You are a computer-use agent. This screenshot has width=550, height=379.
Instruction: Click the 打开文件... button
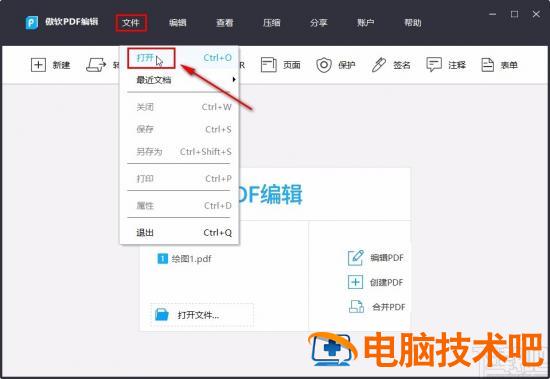click(x=202, y=315)
